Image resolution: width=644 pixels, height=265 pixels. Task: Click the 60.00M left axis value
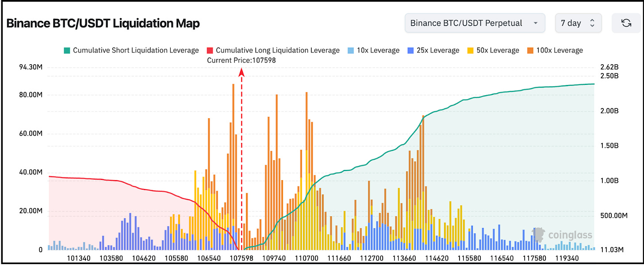coord(30,134)
